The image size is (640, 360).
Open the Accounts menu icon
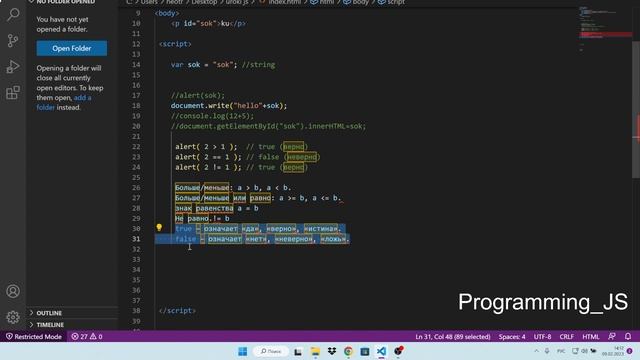(13, 291)
